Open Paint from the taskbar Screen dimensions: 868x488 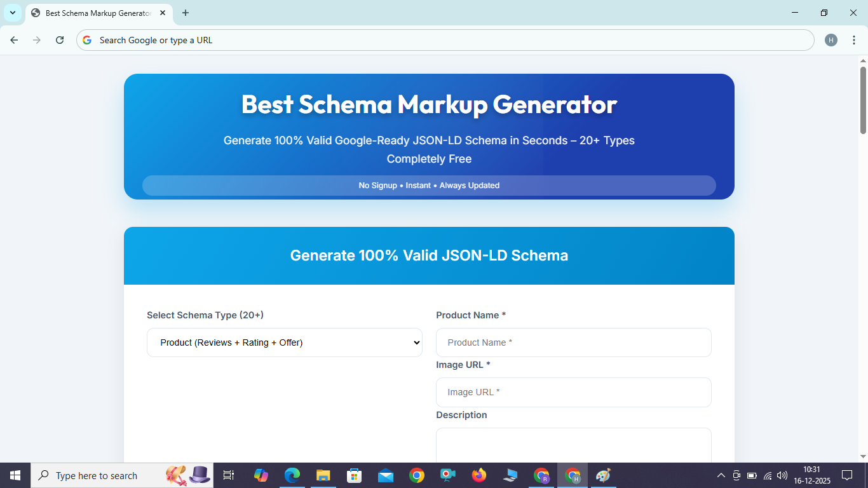pyautogui.click(x=602, y=475)
